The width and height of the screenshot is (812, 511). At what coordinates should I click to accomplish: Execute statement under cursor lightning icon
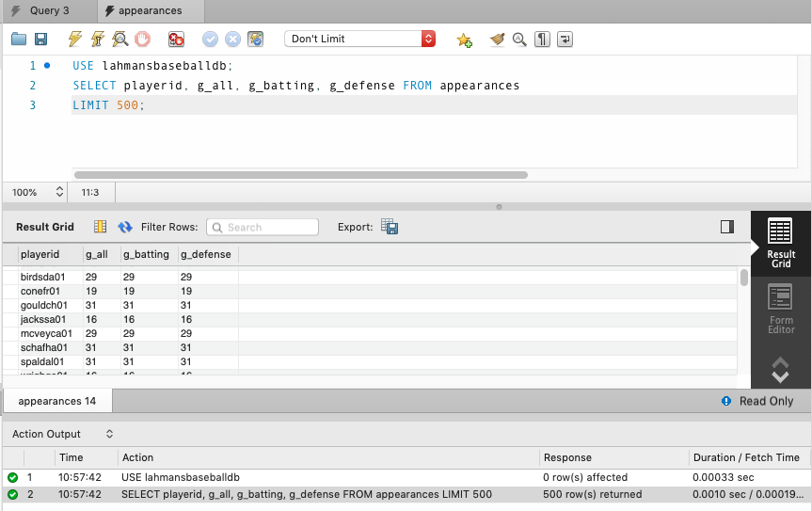[x=97, y=39]
